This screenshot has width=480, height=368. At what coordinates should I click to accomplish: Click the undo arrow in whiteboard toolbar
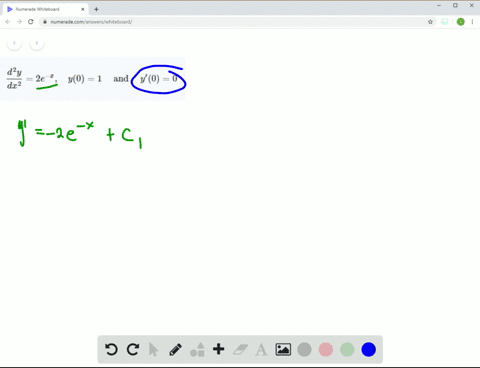[111, 349]
